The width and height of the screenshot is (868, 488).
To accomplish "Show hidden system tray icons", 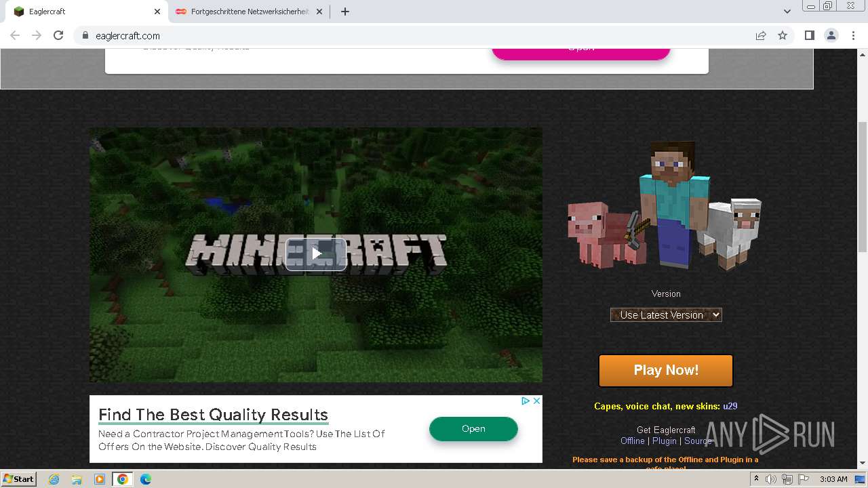I will (756, 479).
